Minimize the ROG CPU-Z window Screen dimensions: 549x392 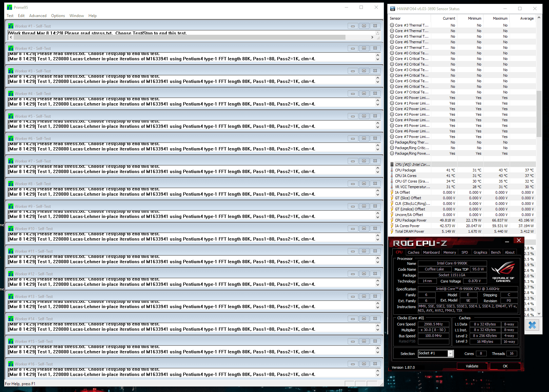(x=507, y=242)
